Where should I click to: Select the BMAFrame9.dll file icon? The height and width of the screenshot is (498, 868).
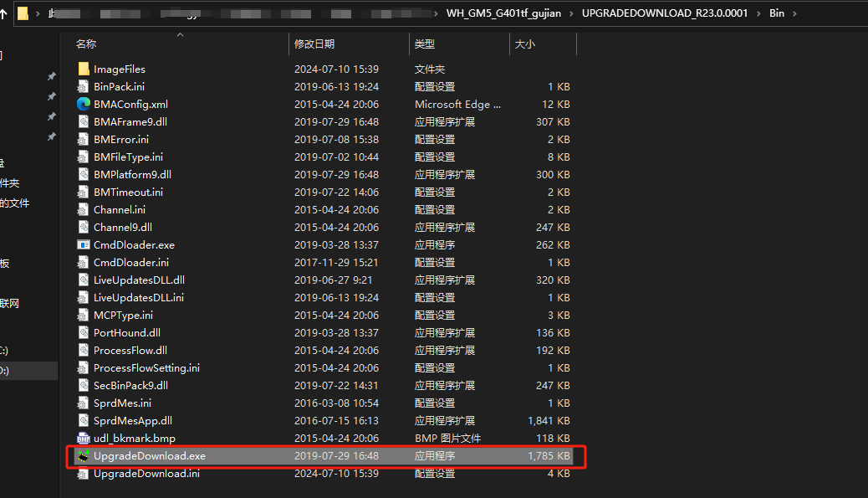pyautogui.click(x=84, y=121)
